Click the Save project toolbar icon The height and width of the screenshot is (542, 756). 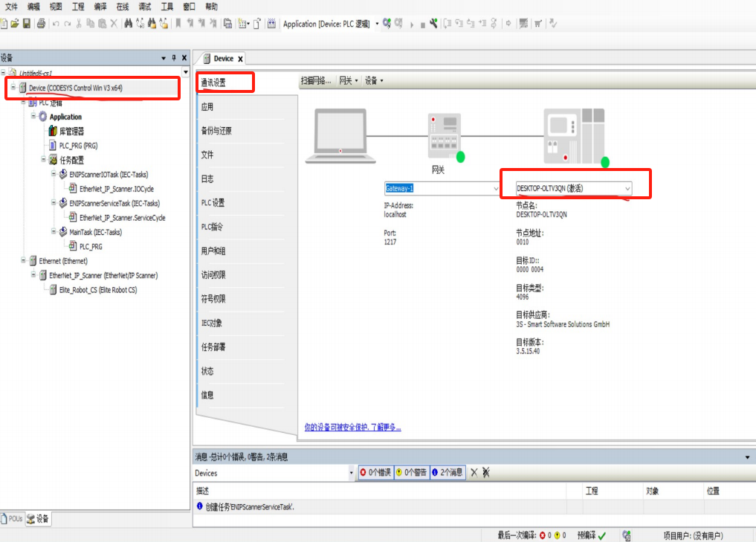click(x=26, y=24)
